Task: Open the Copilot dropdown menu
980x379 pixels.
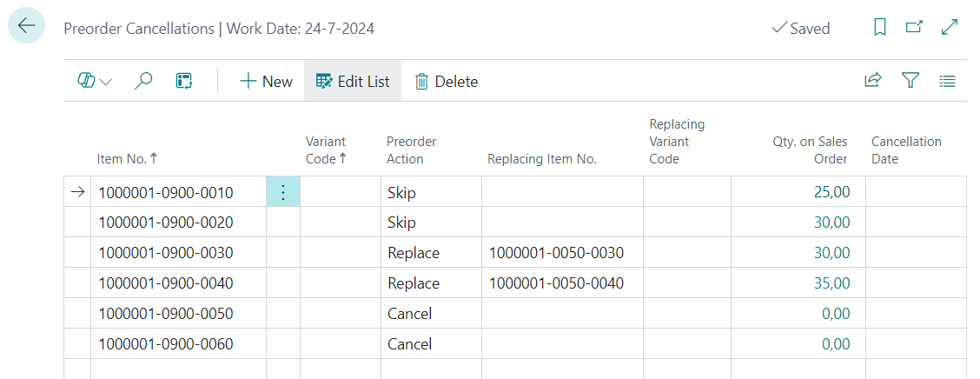Action: pos(95,81)
